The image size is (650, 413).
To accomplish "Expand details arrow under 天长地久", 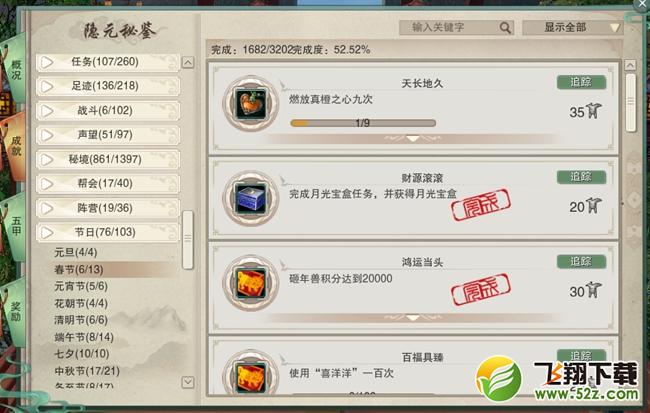I will point(412,138).
